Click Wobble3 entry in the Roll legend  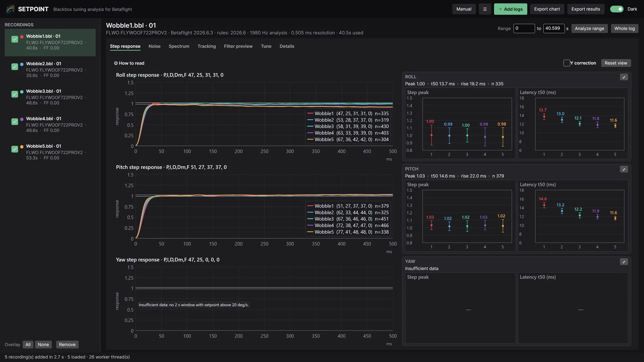(x=348, y=126)
